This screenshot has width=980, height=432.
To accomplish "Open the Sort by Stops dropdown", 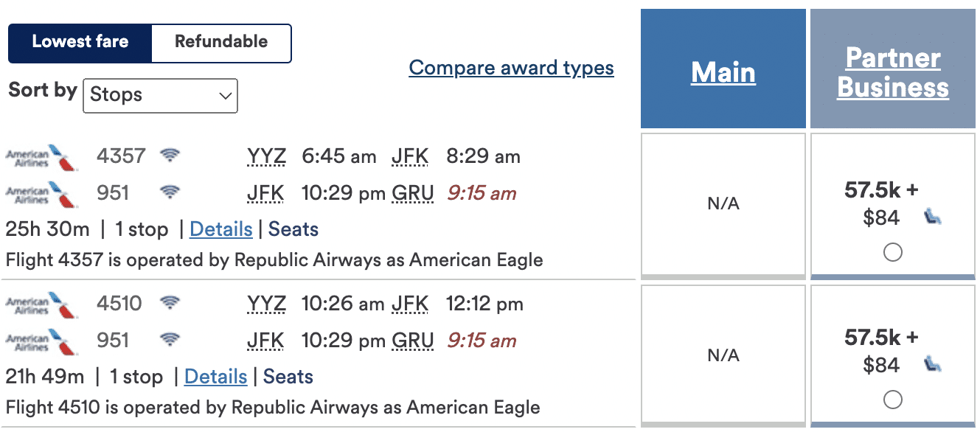I will (x=160, y=95).
